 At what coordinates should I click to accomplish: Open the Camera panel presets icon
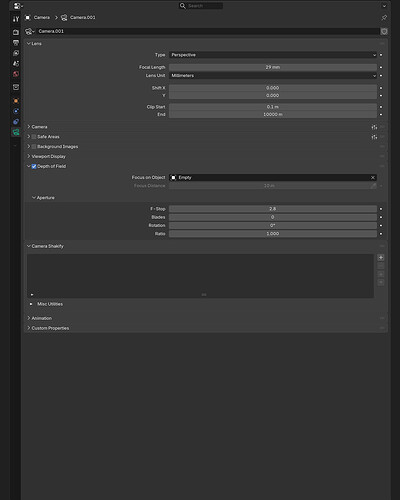pos(374,127)
